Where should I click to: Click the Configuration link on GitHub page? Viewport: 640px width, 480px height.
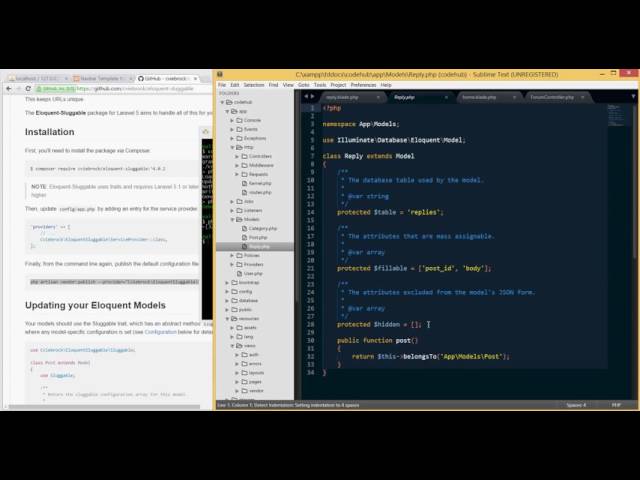click(x=160, y=332)
